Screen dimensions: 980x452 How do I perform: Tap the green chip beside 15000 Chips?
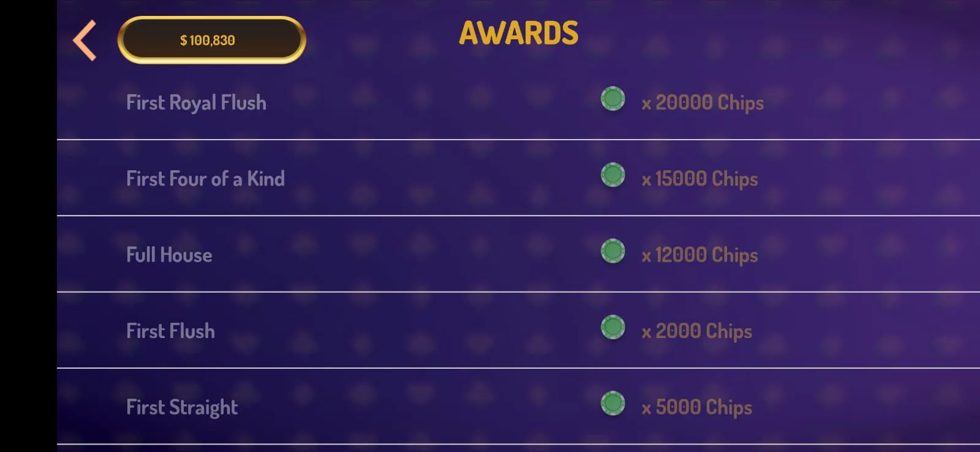point(612,175)
